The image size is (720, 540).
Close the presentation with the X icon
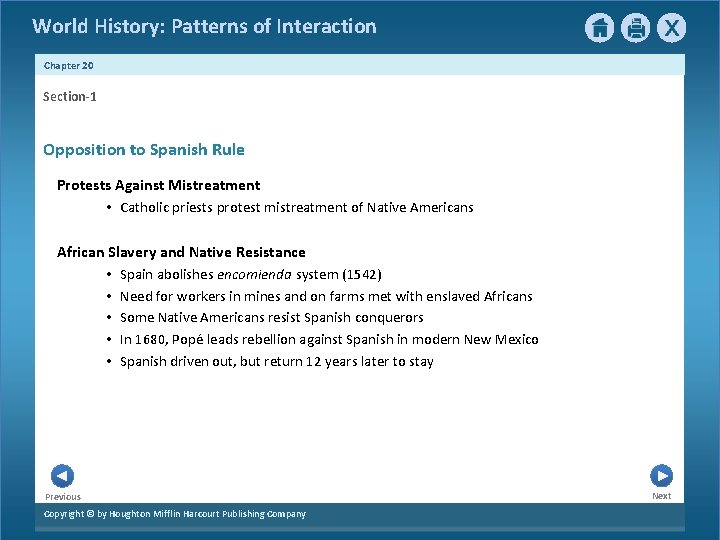671,28
